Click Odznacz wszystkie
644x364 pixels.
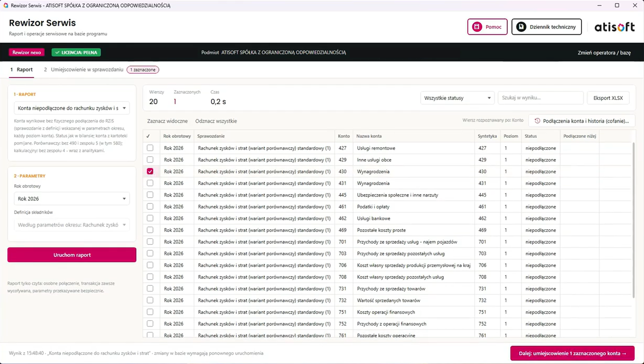click(216, 121)
